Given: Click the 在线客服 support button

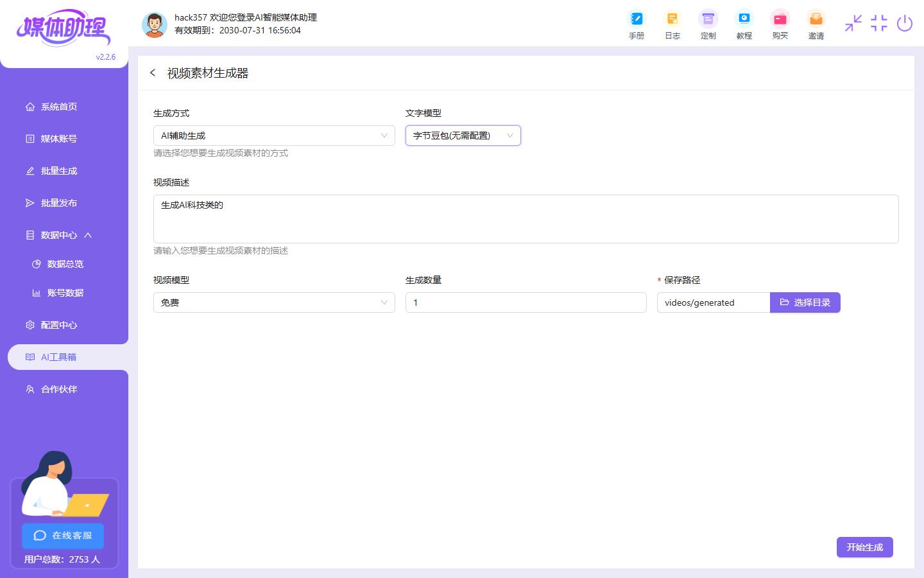Looking at the screenshot, I should point(63,536).
